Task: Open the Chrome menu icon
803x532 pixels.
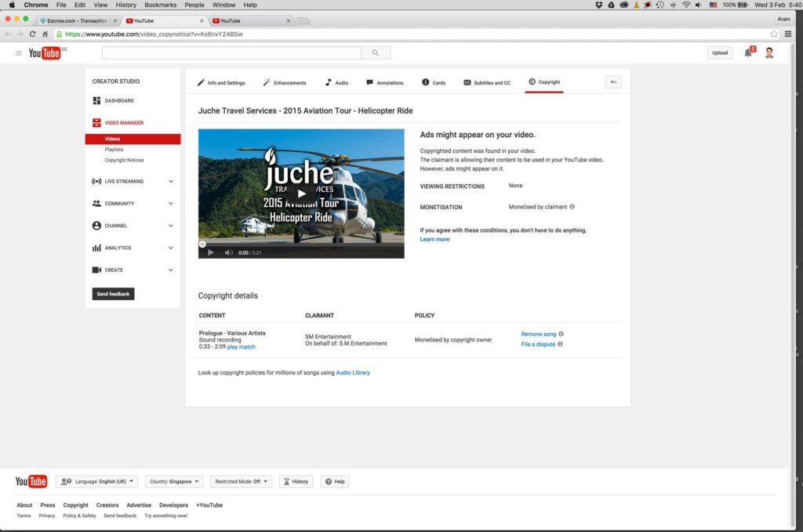Action: [x=788, y=34]
